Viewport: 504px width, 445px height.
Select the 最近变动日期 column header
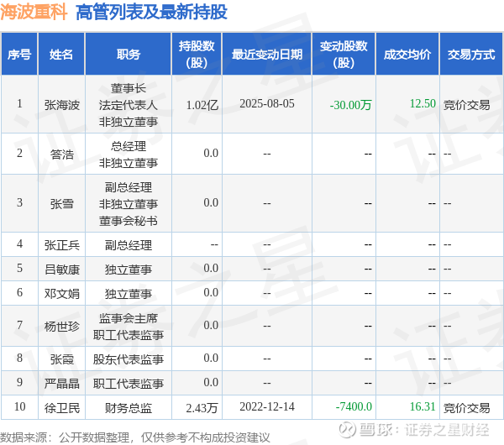[267, 54]
